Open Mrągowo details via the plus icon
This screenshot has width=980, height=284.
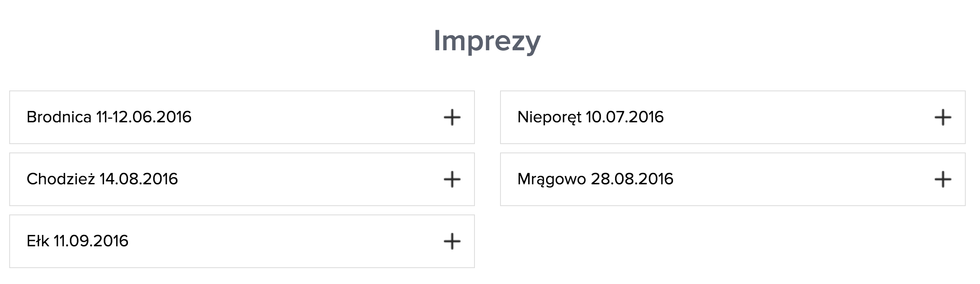click(943, 179)
